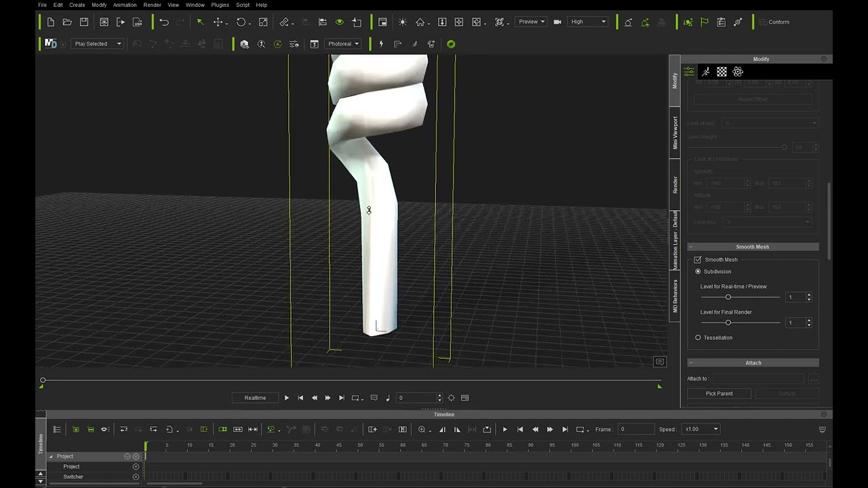Open the timeline Speed x1.00 dropdown
This screenshot has width=868, height=488.
(x=701, y=429)
